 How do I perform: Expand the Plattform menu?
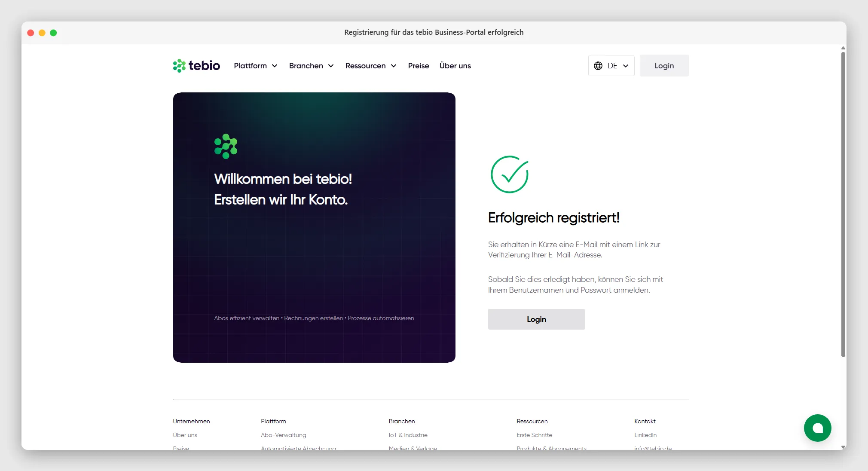point(256,66)
